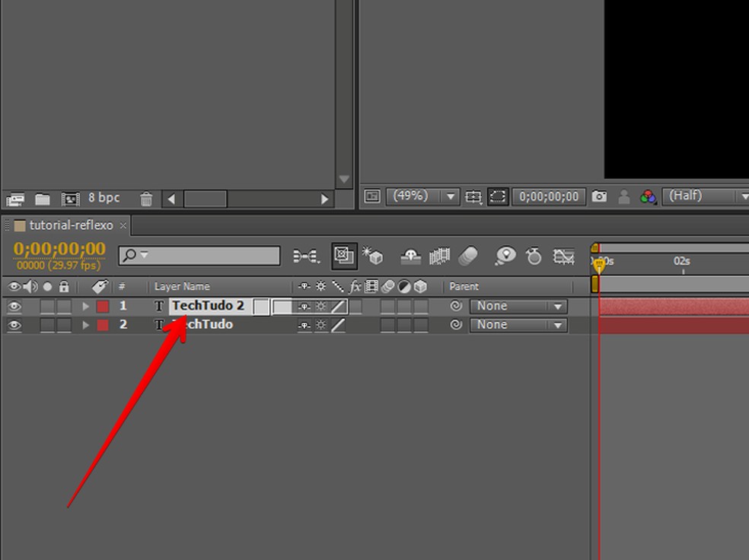
Task: Click the Project panel right scroll arrow
Action: tap(325, 199)
